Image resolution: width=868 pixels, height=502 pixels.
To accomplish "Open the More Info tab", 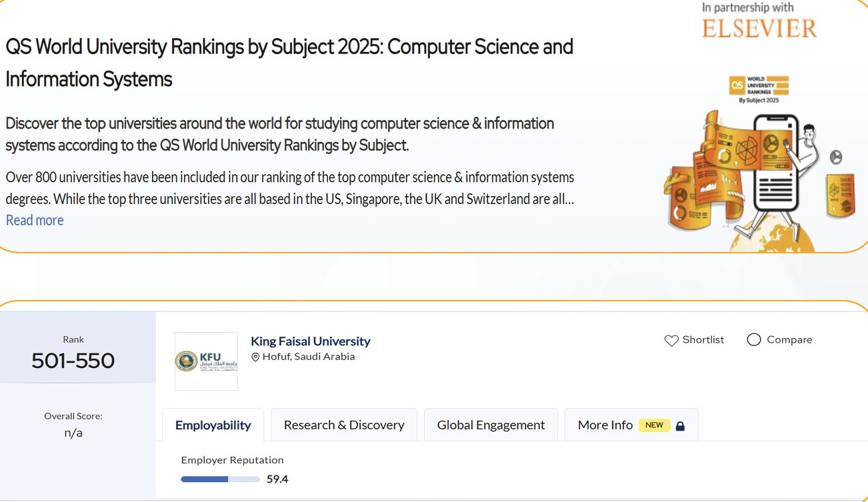I will (605, 425).
